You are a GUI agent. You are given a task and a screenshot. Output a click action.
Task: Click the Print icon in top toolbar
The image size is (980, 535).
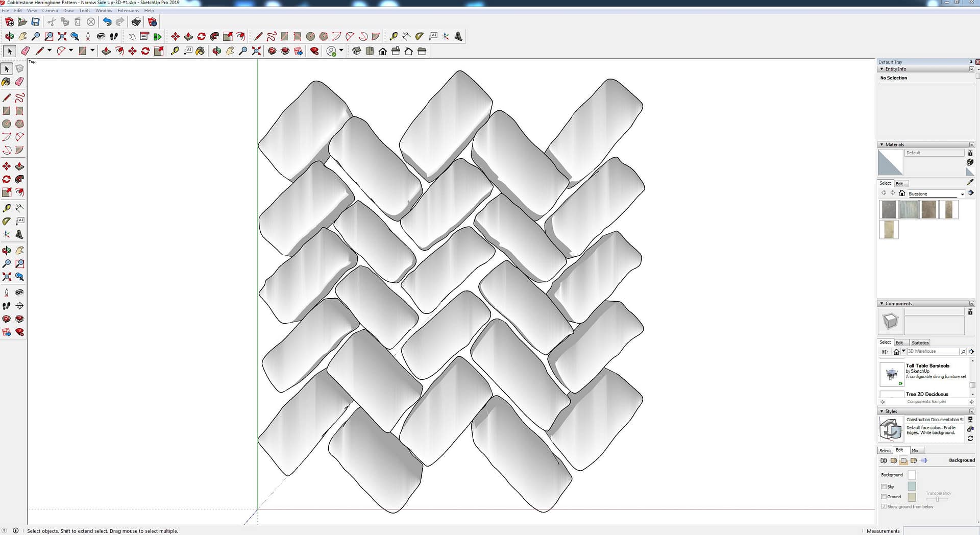[136, 22]
